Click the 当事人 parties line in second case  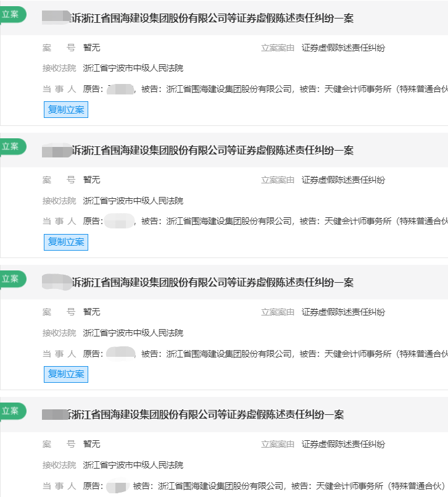pyautogui.click(x=245, y=221)
